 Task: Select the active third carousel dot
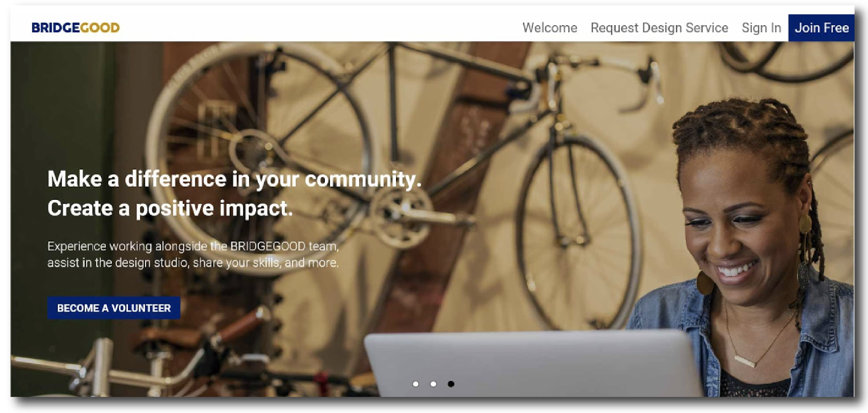click(x=451, y=384)
